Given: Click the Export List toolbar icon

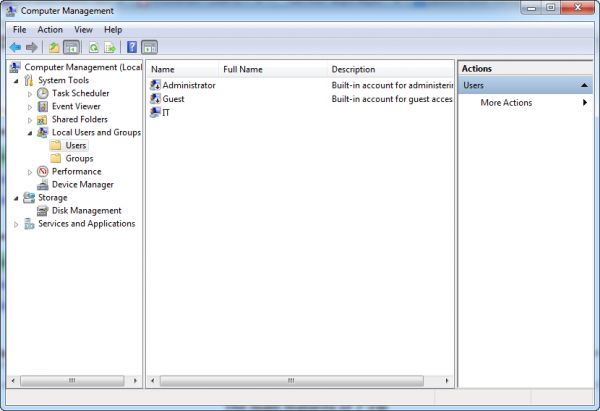Looking at the screenshot, I should [x=110, y=47].
